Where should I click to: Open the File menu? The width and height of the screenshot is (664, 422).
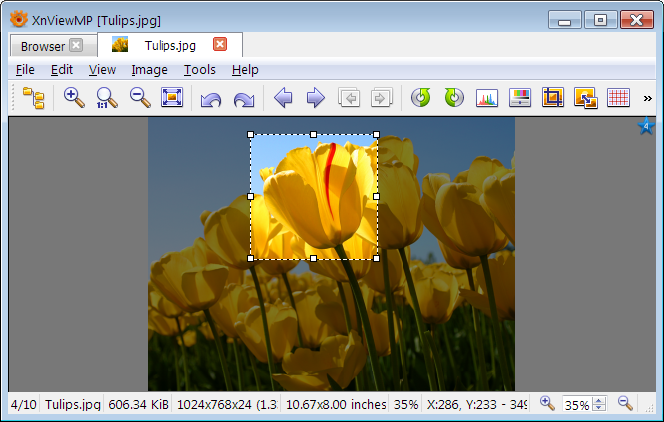25,70
